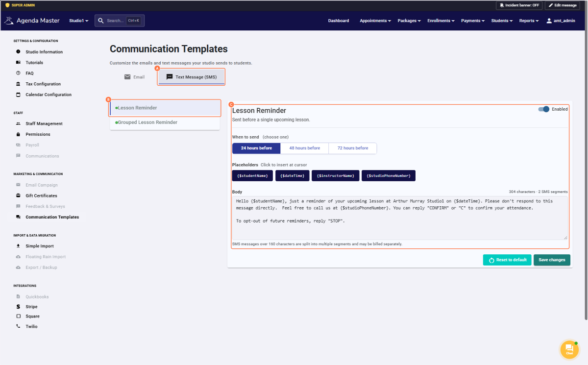Expand the Students menu
This screenshot has width=588, height=365.
(x=502, y=21)
